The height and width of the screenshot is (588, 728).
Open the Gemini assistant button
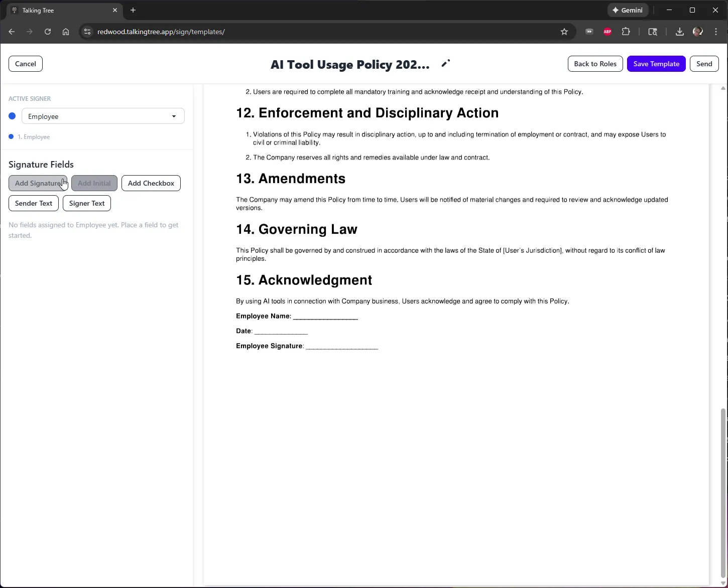point(628,10)
